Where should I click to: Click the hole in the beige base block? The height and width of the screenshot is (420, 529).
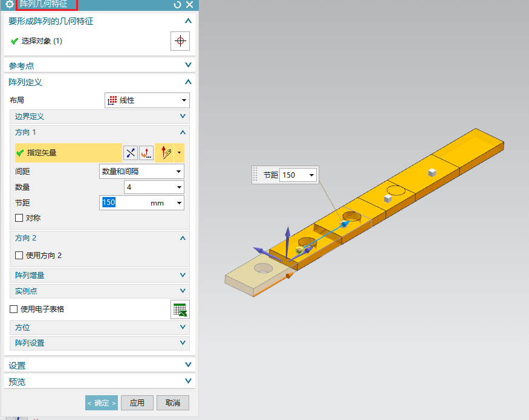click(264, 268)
